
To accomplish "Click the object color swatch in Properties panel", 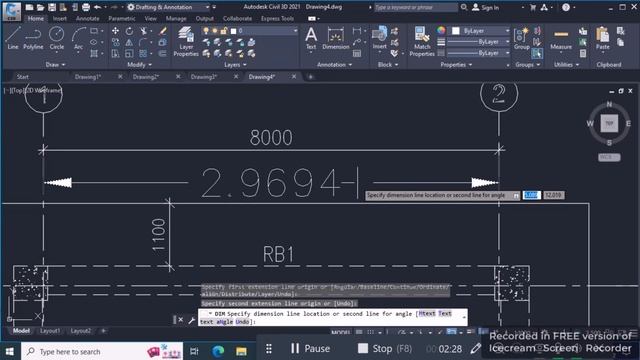I will [456, 31].
